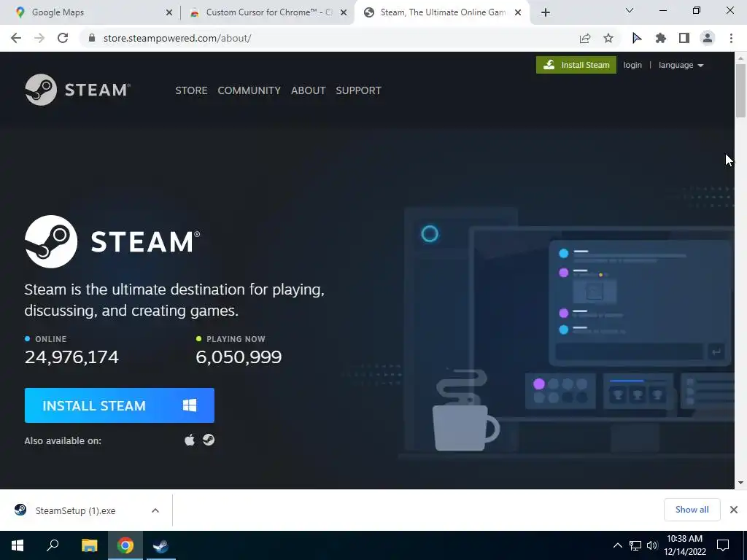Click the 'PLAYING NOW' label
Viewport: 747px width, 560px height.
pyautogui.click(x=236, y=339)
